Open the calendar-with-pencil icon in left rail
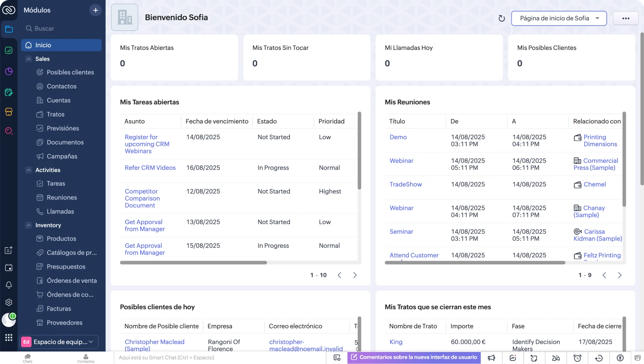644x364 pixels. tap(9, 92)
